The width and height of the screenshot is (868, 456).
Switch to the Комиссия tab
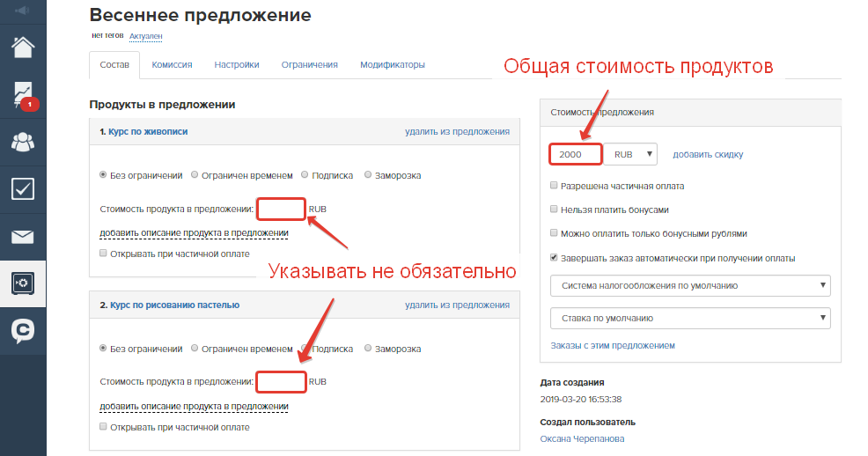pos(172,65)
